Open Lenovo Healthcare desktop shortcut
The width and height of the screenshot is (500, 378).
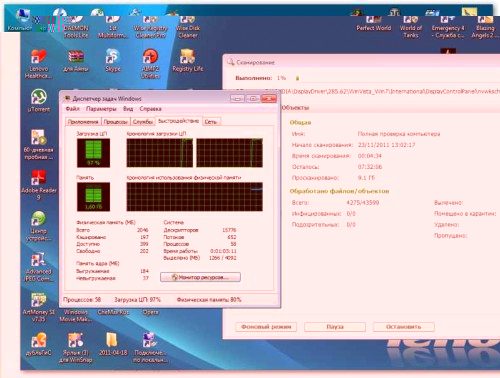point(39,63)
